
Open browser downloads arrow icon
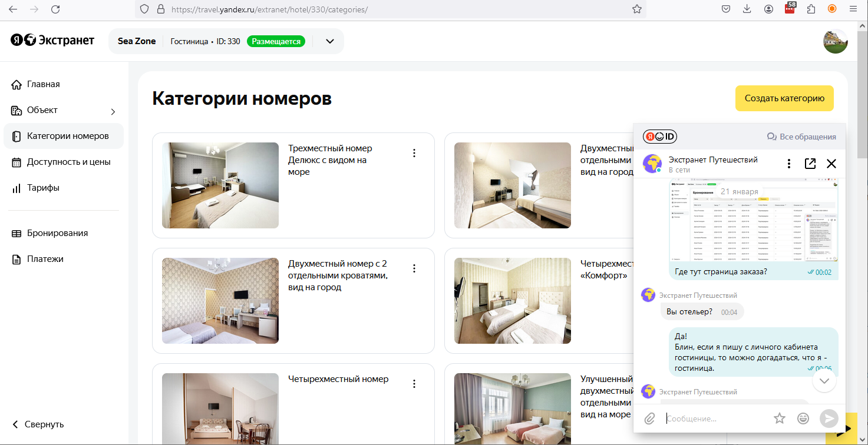click(x=747, y=9)
